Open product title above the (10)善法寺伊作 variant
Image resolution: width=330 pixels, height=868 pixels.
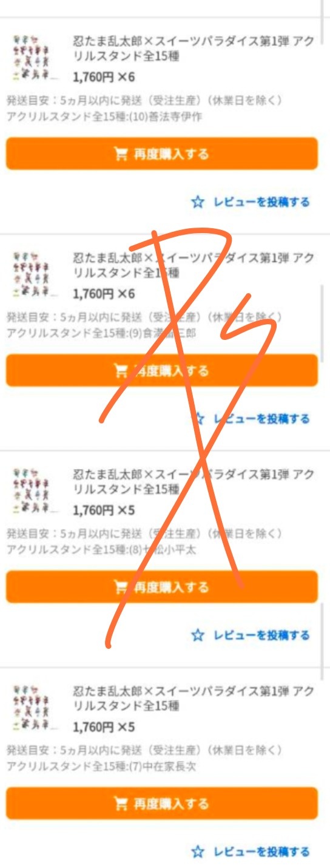pos(194,50)
